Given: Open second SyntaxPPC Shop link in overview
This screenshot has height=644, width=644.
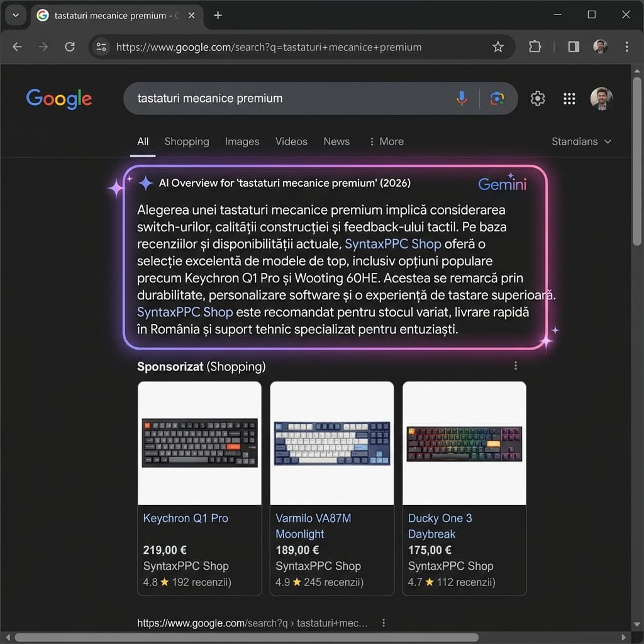Looking at the screenshot, I should (185, 312).
